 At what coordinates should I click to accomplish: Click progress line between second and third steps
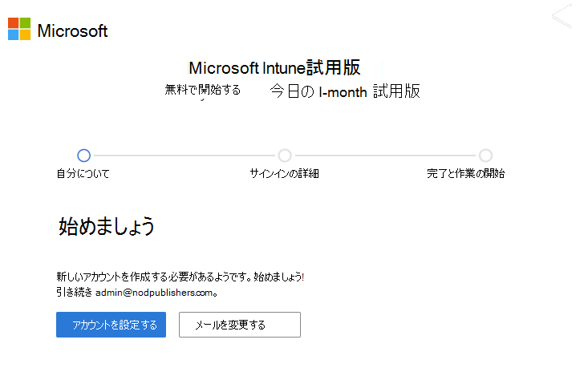385,156
